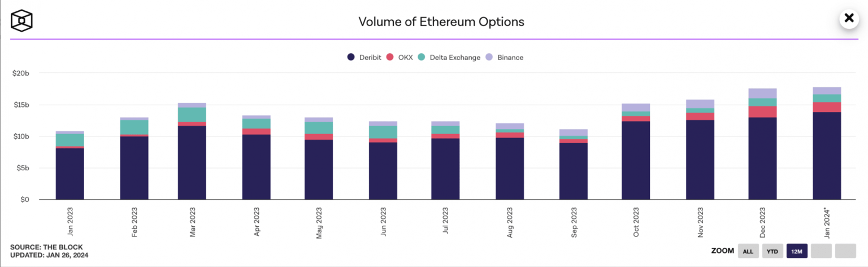Click the Deribit segment of the Oct 2023 bar
This screenshot has height=267, width=868.
[x=636, y=160]
